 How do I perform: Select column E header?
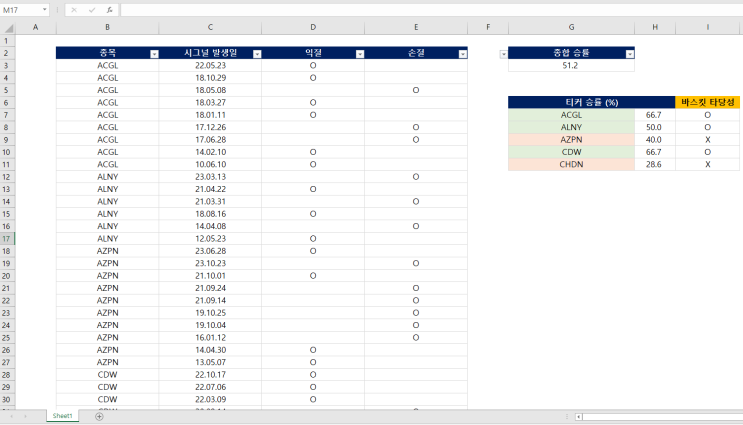tap(416, 27)
